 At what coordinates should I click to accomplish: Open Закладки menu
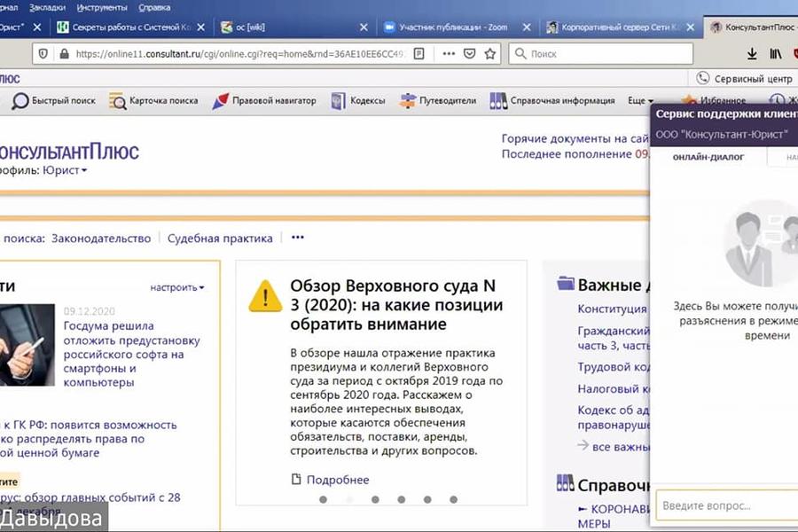click(x=47, y=8)
